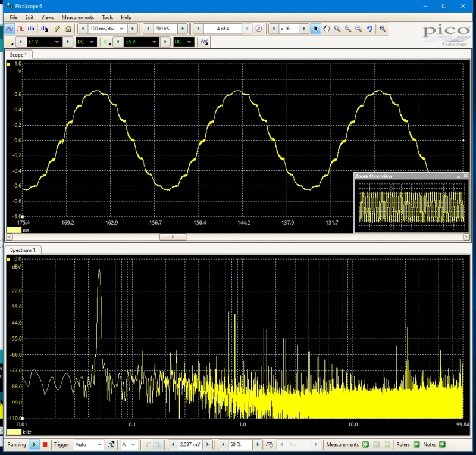
Task: Select Persistence mode icon
Action: (20, 29)
